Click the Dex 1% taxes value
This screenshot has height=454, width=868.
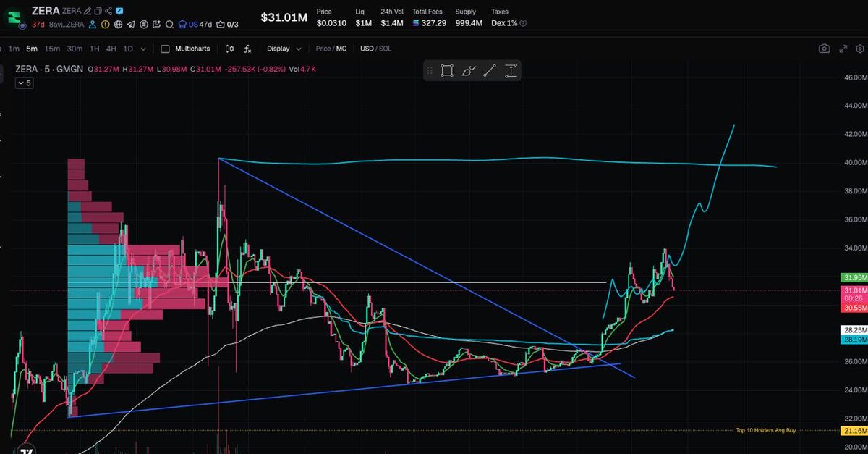coord(504,23)
